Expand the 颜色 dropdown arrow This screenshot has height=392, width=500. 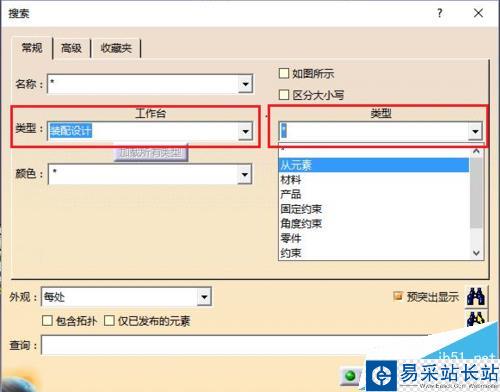point(245,174)
